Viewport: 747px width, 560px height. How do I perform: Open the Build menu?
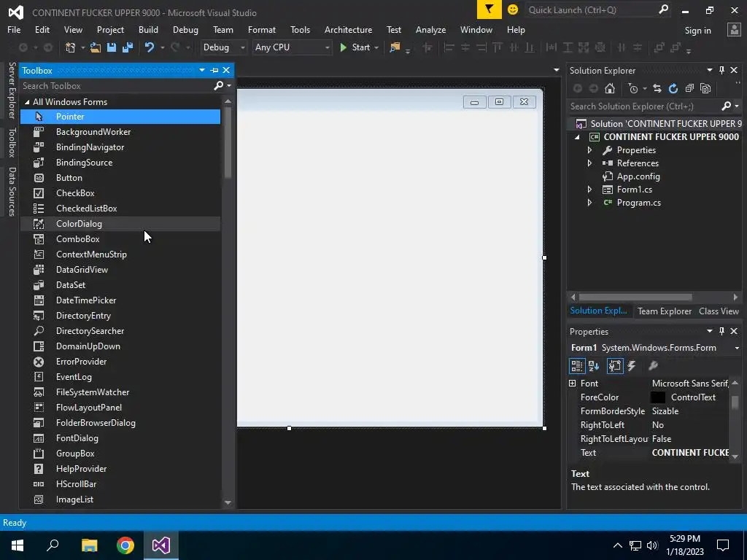pos(148,29)
